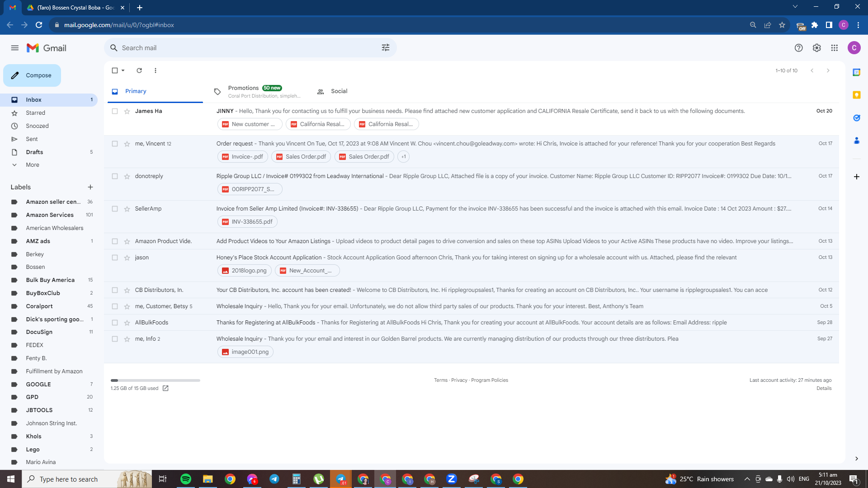Select the CB Distributors email checkbox
868x488 pixels.
point(115,290)
